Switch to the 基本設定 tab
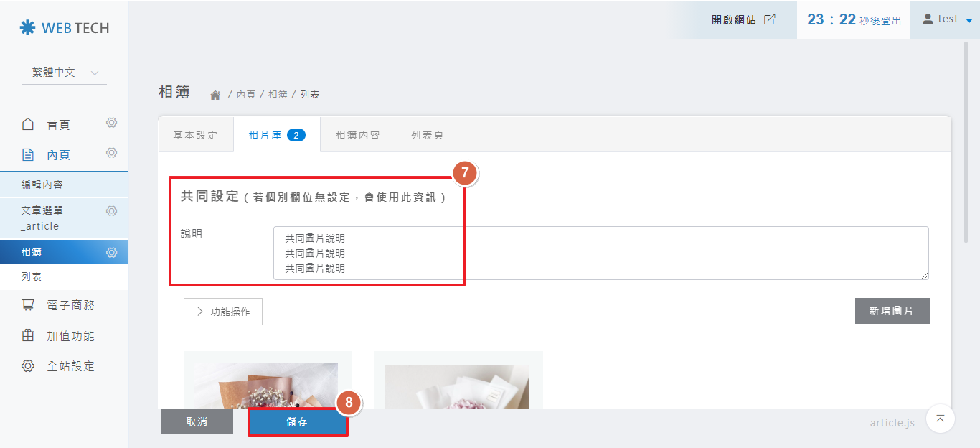Screen dimensions: 980x448 coord(195,135)
